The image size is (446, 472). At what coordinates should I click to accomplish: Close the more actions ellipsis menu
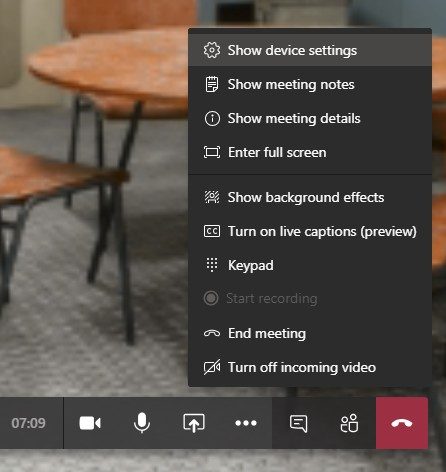tap(246, 423)
